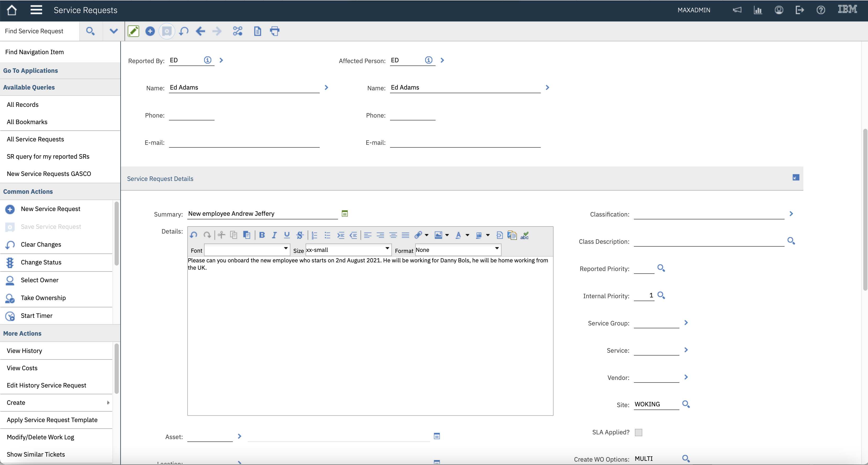The height and width of the screenshot is (465, 868).
Task: Collapse the Service Request Details section
Action: (796, 177)
